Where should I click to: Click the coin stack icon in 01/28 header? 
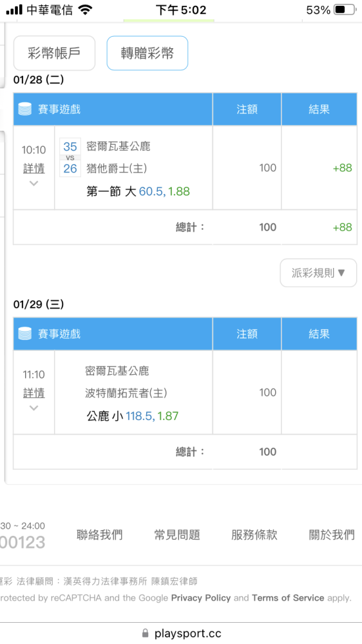pyautogui.click(x=25, y=109)
